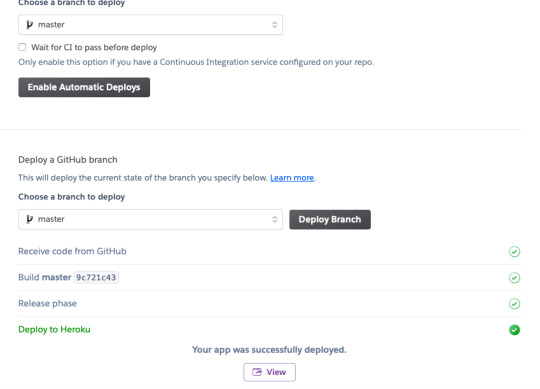Select the Receive code from GitHub step
This screenshot has height=389, width=540.
click(72, 251)
